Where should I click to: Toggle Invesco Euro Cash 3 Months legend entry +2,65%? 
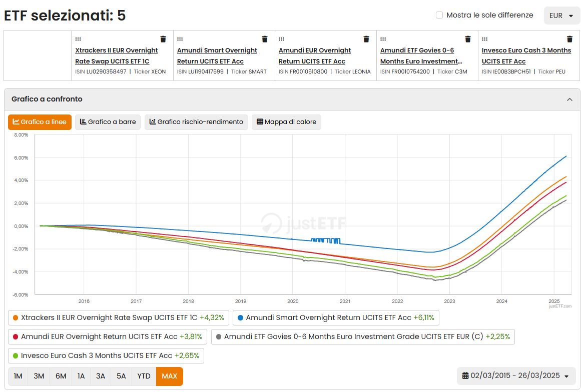[106, 356]
